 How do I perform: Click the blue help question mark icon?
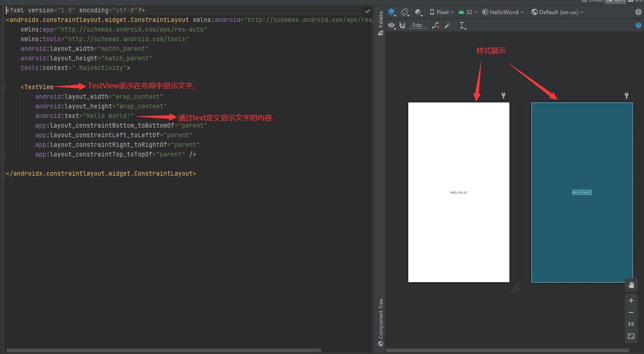pos(639,26)
